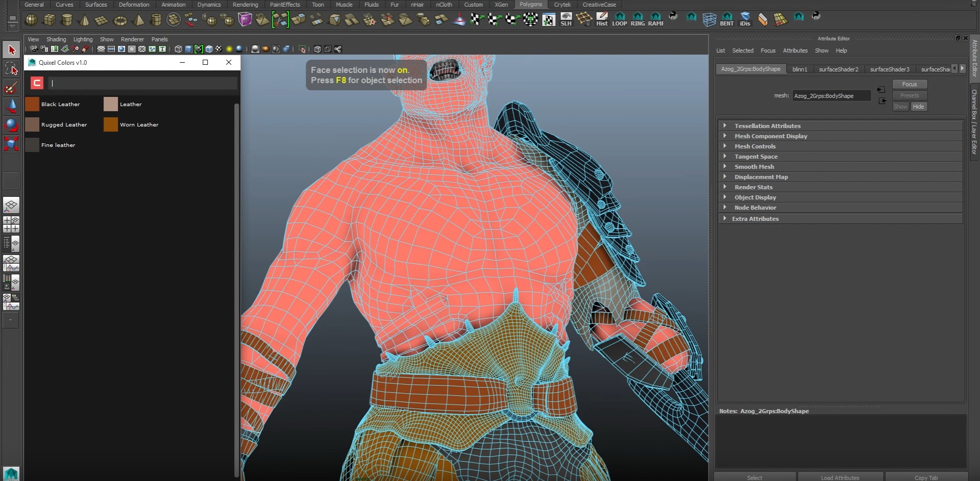Activate the Scale tool in toolbox
The image size is (980, 481).
(11, 144)
